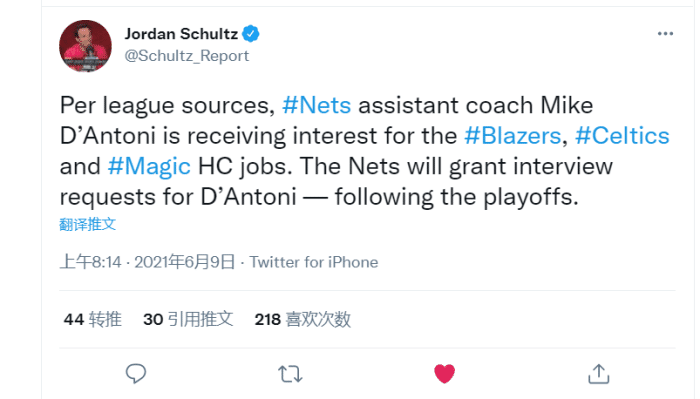This screenshot has height=399, width=700.
Task: View the 218 喜欢次数 likes list
Action: [303, 320]
